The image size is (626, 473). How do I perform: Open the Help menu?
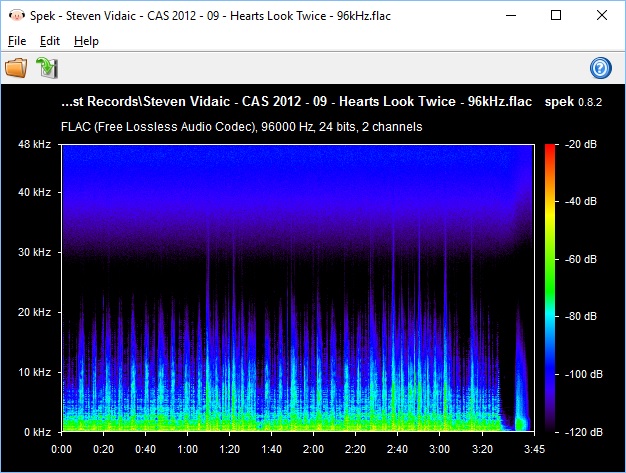(x=86, y=41)
